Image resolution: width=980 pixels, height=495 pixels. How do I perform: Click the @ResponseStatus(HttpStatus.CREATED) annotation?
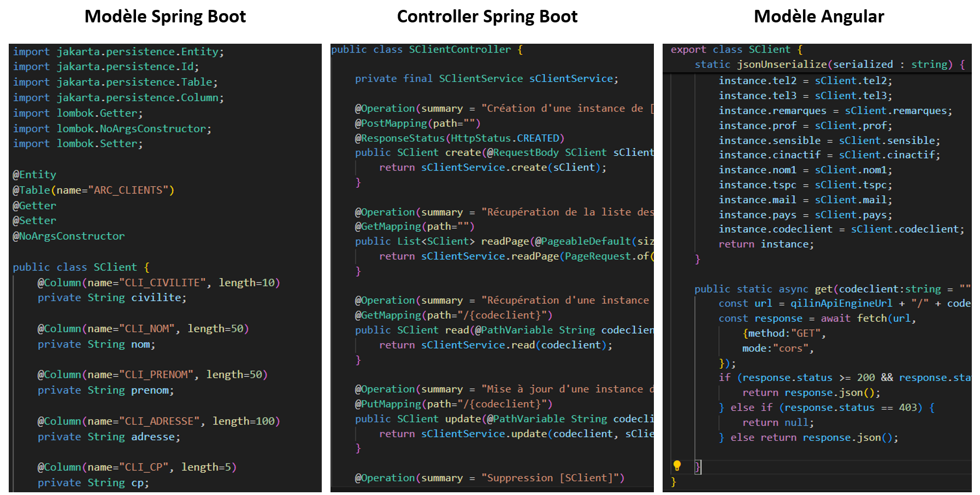point(459,138)
